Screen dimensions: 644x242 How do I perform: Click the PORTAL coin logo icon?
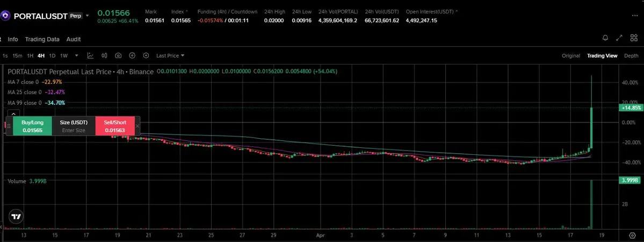[5, 16]
